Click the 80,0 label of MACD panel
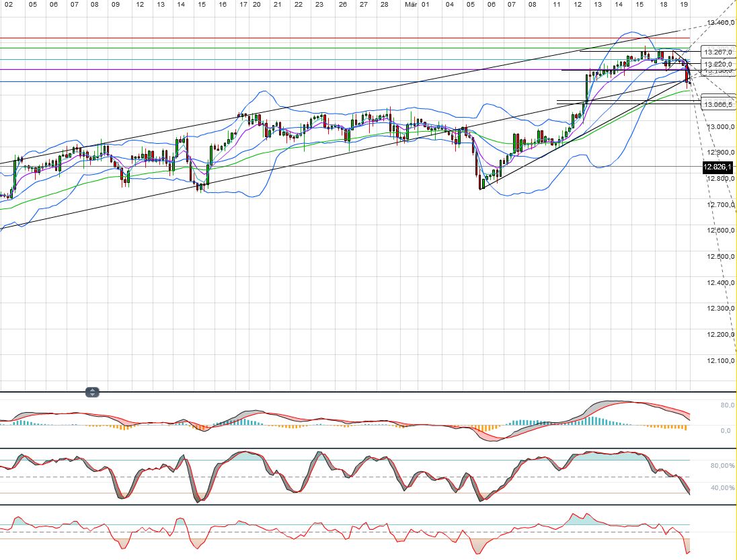The width and height of the screenshot is (737, 560). click(x=726, y=405)
